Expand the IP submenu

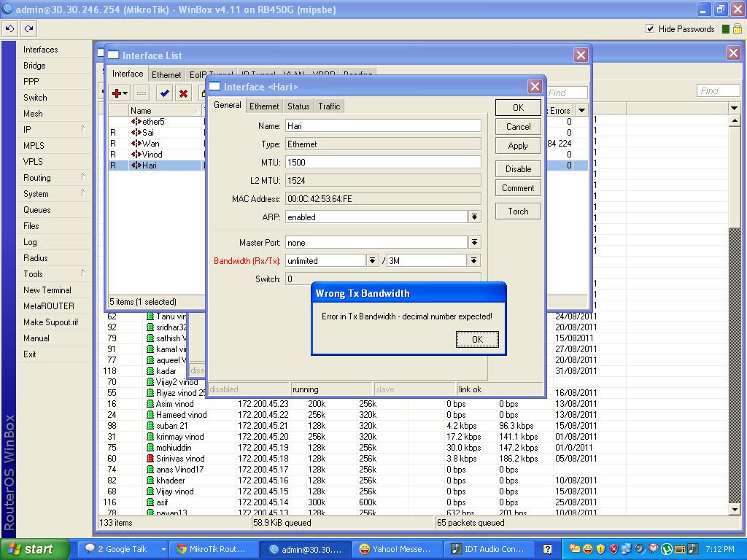83,128
